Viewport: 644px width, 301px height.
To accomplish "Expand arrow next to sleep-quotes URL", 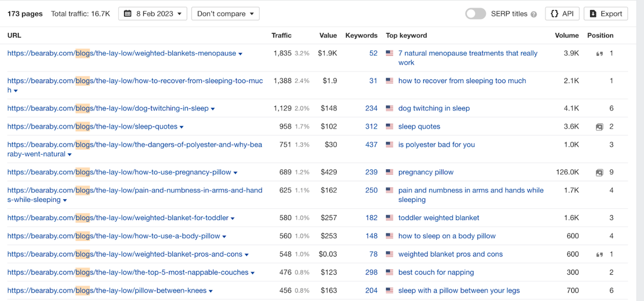I will [181, 127].
